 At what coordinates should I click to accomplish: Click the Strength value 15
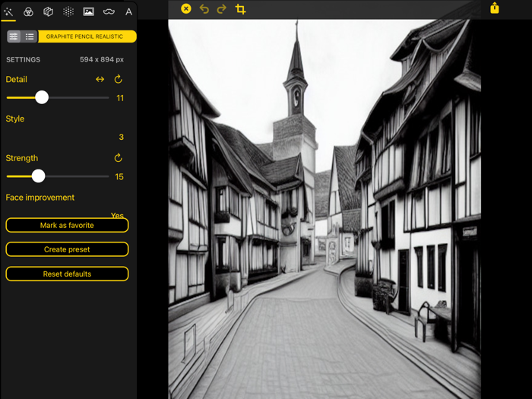(x=119, y=177)
